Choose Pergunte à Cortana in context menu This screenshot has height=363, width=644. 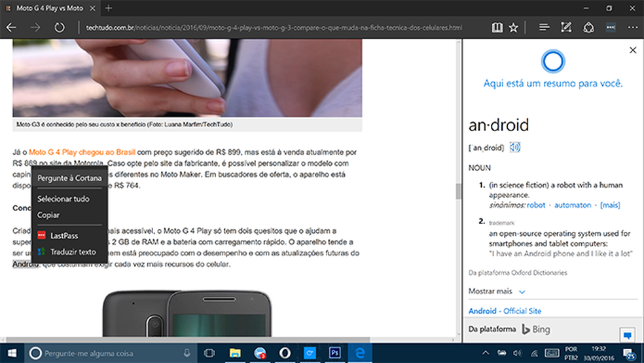(69, 178)
